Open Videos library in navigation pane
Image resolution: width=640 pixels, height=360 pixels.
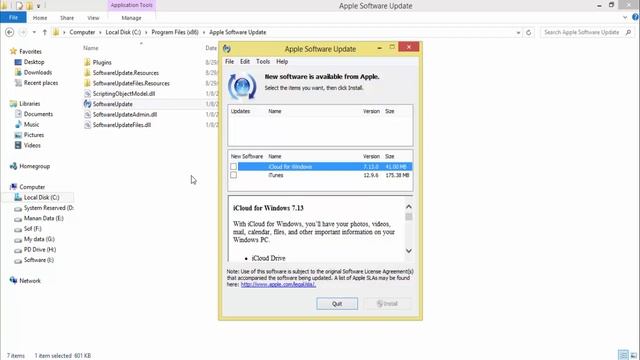coord(32,145)
